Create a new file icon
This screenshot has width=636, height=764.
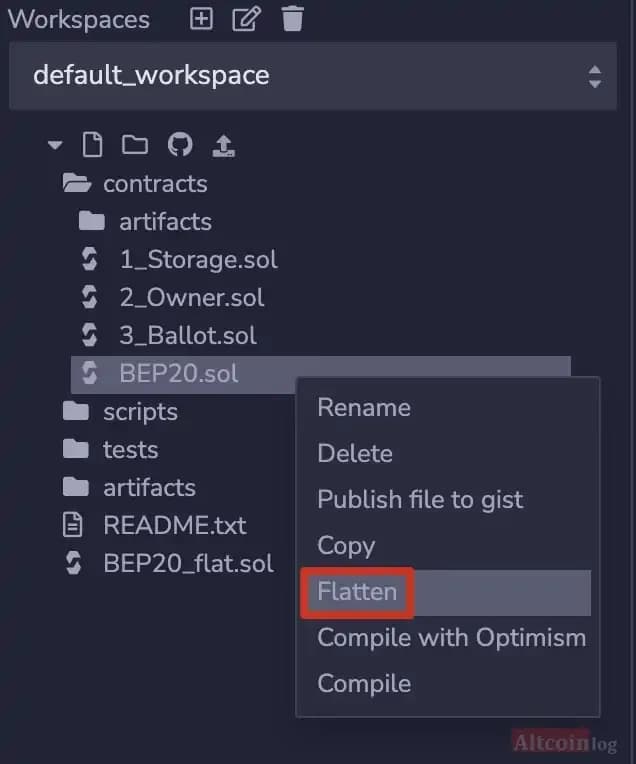[93, 145]
